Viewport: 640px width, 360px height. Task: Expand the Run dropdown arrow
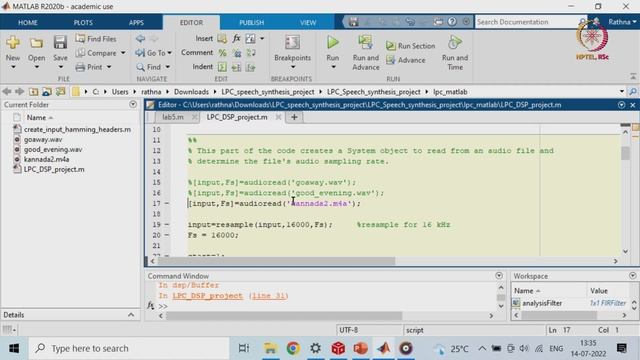coord(333,67)
